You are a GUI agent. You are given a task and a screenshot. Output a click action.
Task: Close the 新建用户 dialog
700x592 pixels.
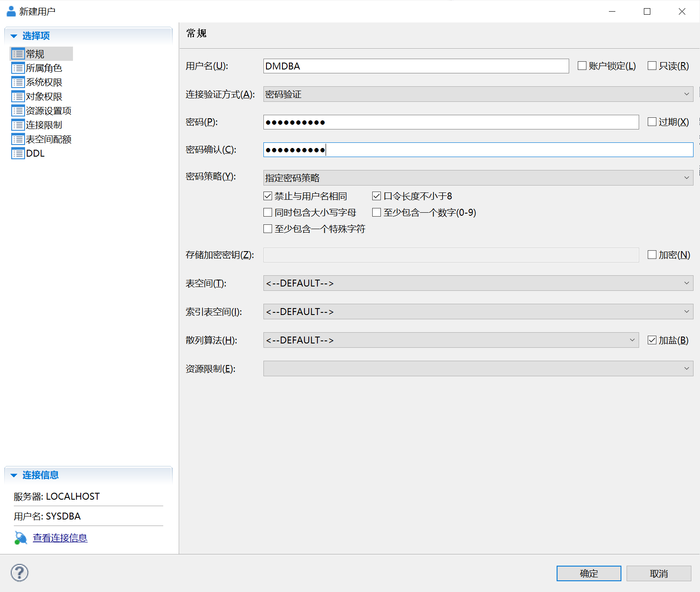coord(682,11)
